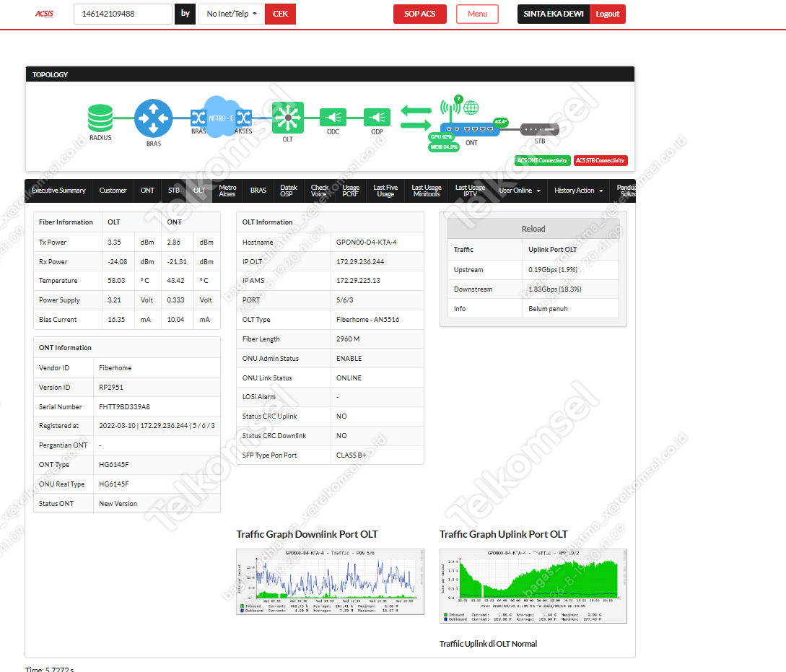Viewport: 786px width, 672px height.
Task: Click the STB set-top box icon
Action: [x=539, y=129]
